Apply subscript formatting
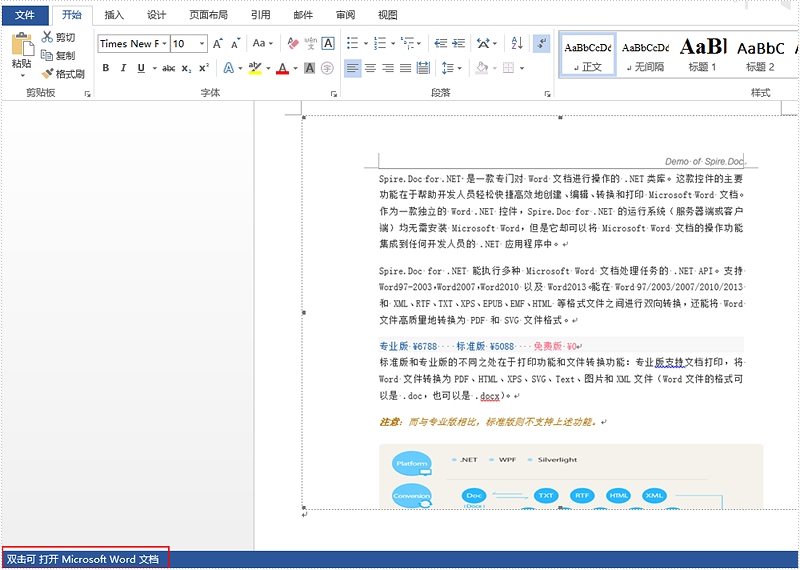The width and height of the screenshot is (800, 570). pyautogui.click(x=186, y=68)
